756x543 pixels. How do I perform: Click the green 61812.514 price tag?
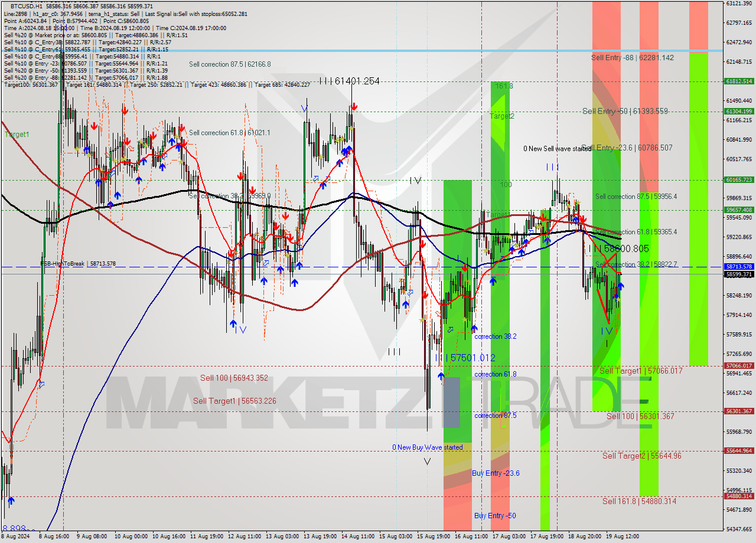click(739, 81)
